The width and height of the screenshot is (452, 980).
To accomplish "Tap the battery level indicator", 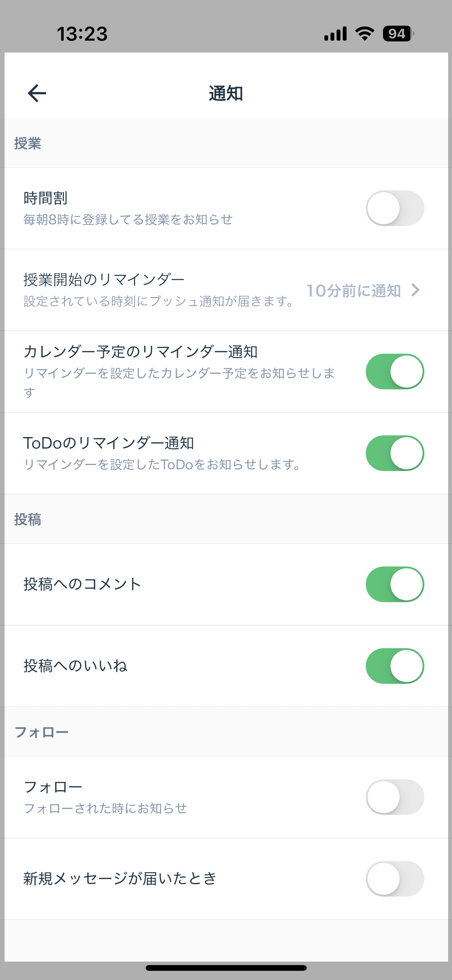I will (398, 34).
